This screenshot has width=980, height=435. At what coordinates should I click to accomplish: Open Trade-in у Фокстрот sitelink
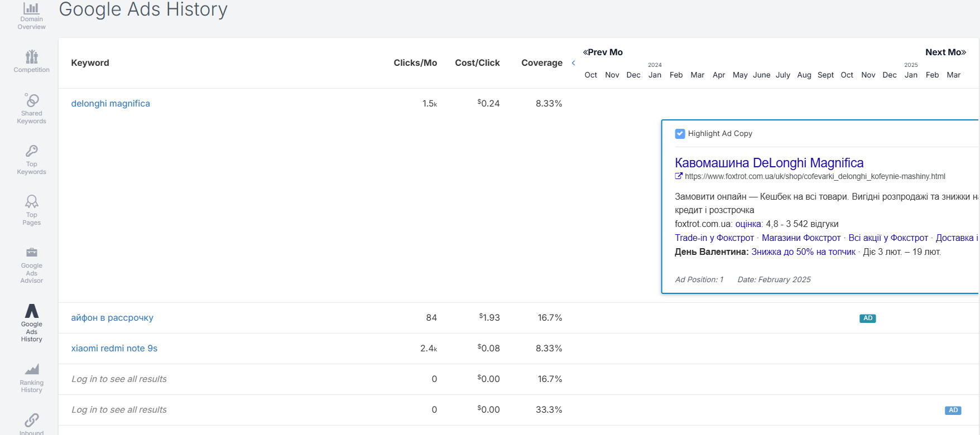pos(714,238)
